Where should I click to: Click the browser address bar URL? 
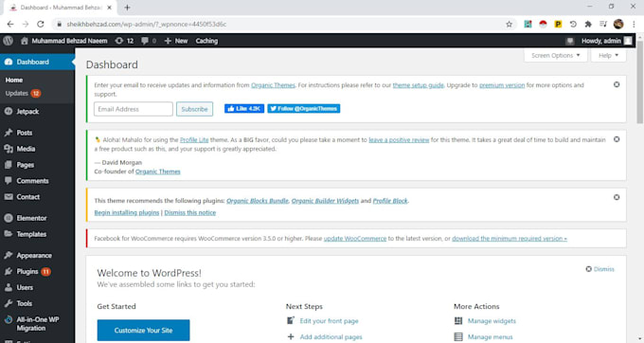pos(147,25)
